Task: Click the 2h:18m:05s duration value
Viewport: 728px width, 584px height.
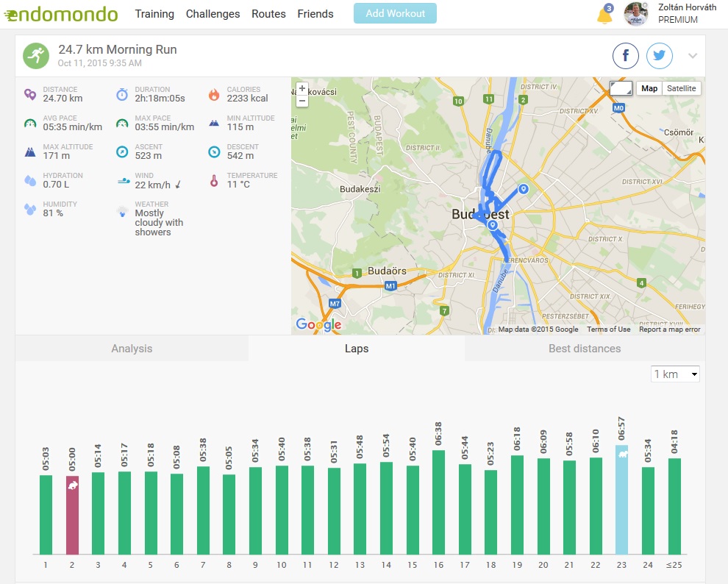Action: [160, 99]
